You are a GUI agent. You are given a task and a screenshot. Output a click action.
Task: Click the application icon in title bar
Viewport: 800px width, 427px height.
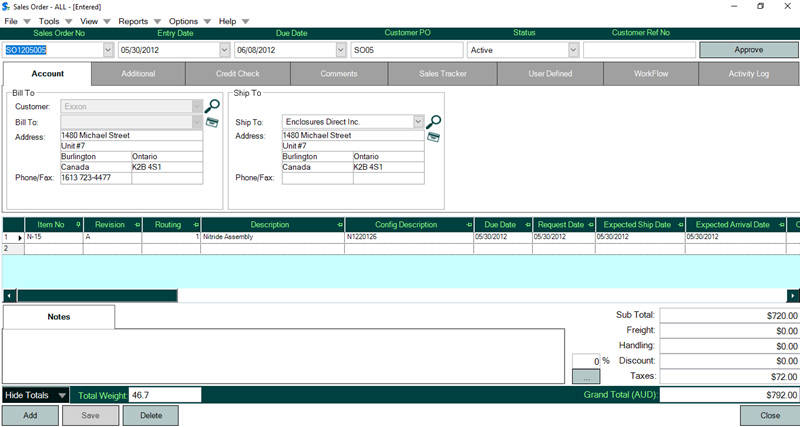tap(8, 6)
